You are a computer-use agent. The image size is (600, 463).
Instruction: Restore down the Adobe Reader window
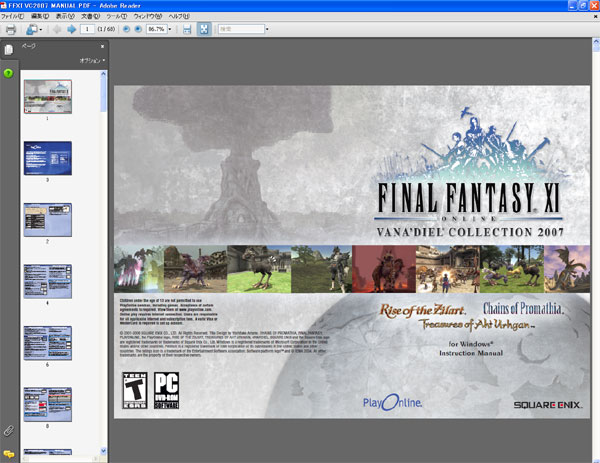pos(583,5)
